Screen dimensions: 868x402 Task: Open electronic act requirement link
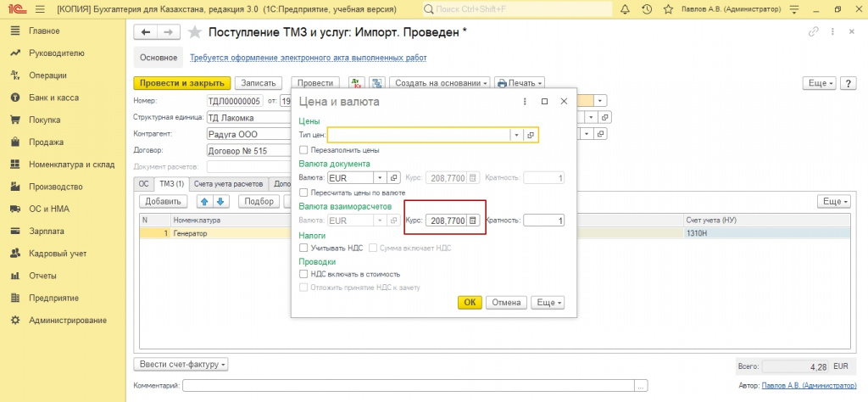[x=309, y=58]
